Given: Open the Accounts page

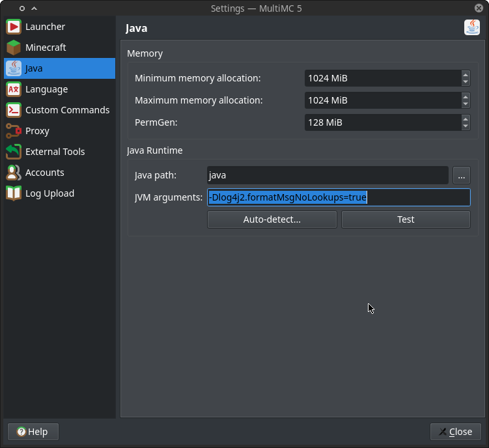Looking at the screenshot, I should pyautogui.click(x=59, y=173).
